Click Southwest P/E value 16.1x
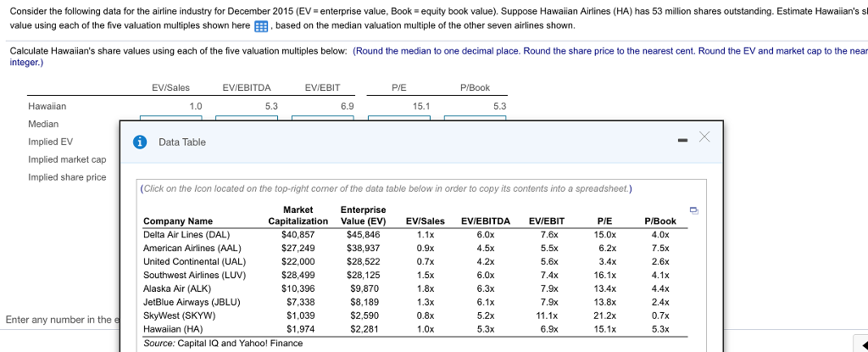 pos(604,275)
